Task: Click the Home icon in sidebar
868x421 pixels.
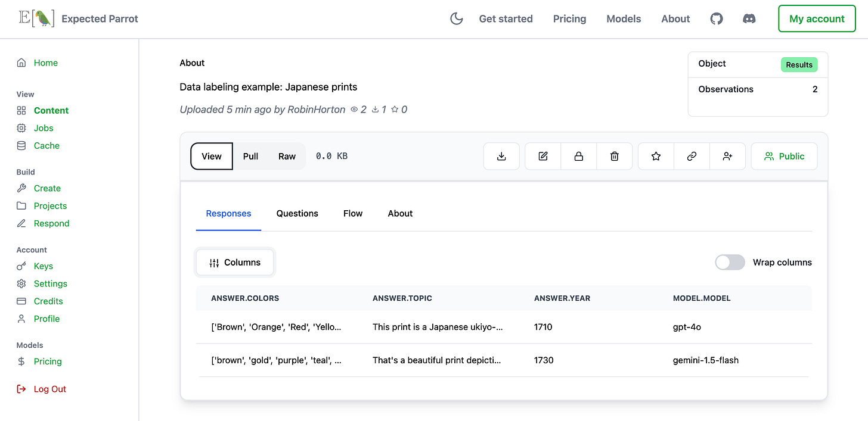Action: coord(21,63)
